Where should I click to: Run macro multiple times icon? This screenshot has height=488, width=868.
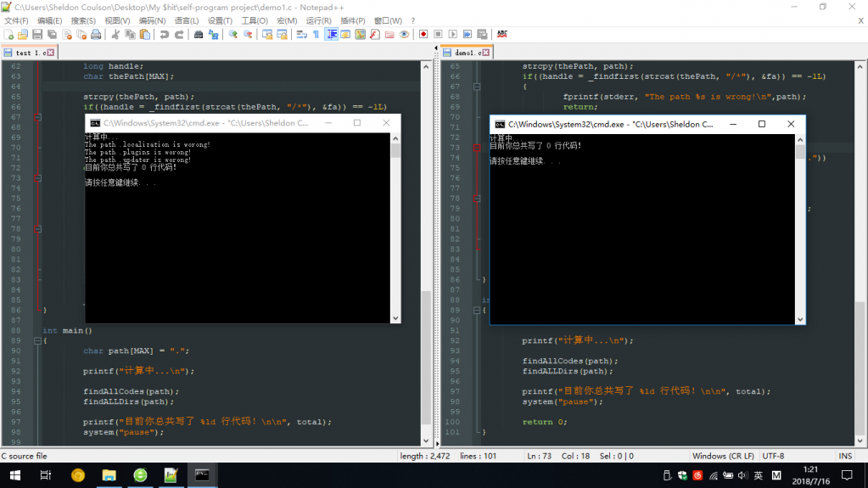pos(468,34)
